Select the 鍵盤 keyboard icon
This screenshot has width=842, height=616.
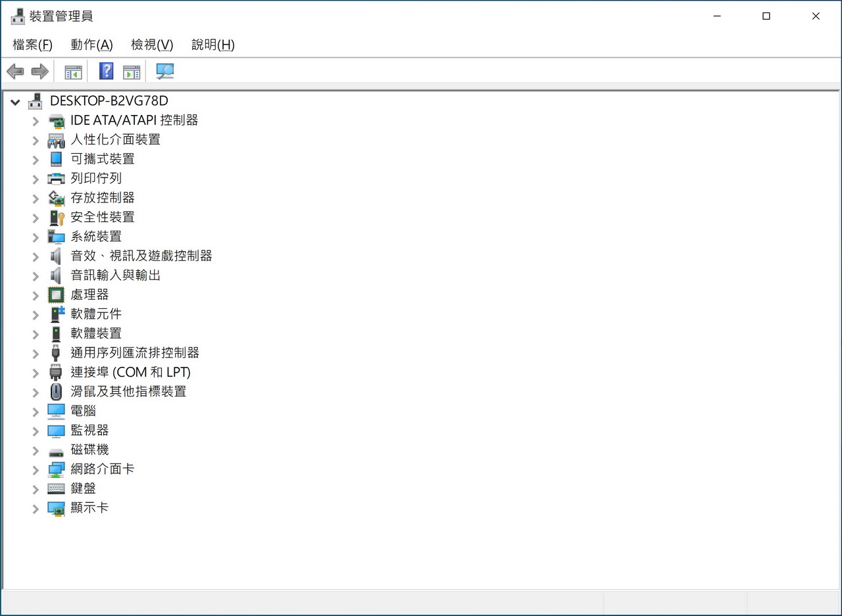tap(57, 488)
